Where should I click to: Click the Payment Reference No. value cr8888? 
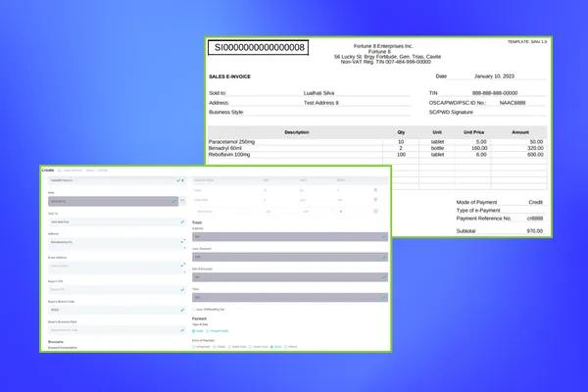pyautogui.click(x=535, y=219)
